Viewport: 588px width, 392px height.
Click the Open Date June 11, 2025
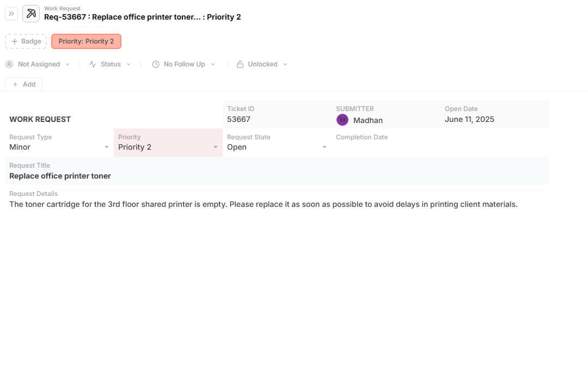pyautogui.click(x=469, y=119)
